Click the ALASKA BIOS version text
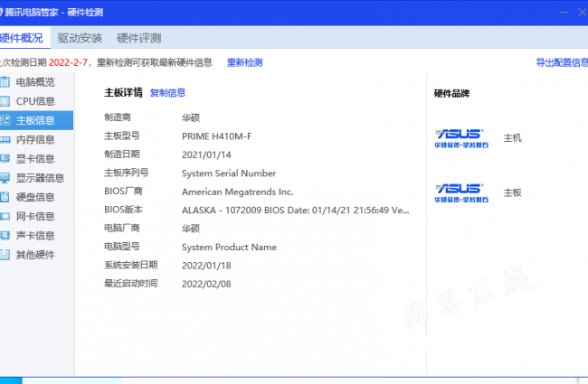Viewport: 588px width, 384px height. click(x=296, y=211)
